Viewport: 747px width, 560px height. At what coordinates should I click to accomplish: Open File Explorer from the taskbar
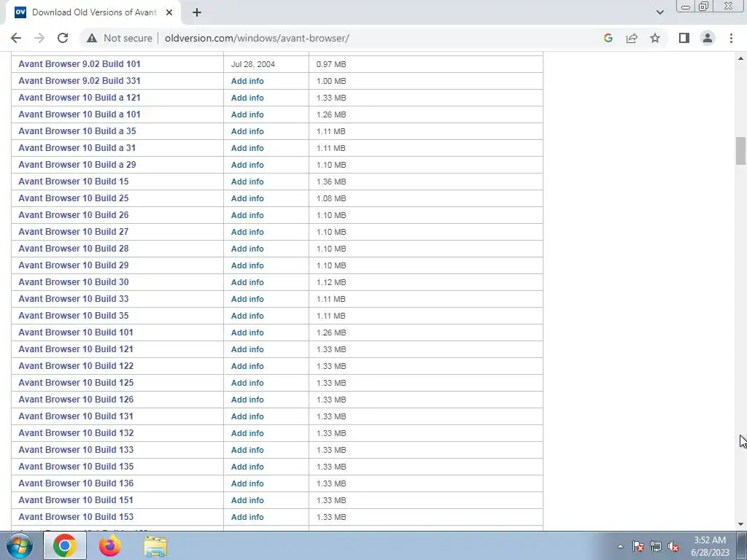[155, 547]
